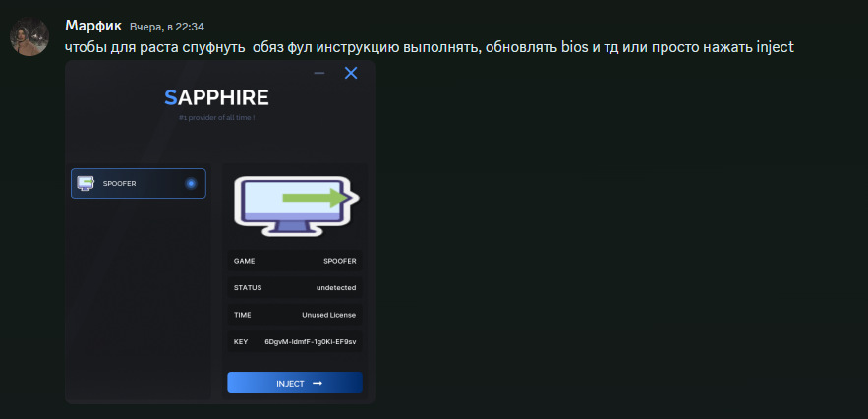Click Марфик's profile avatar
The width and height of the screenshot is (868, 419).
click(29, 36)
